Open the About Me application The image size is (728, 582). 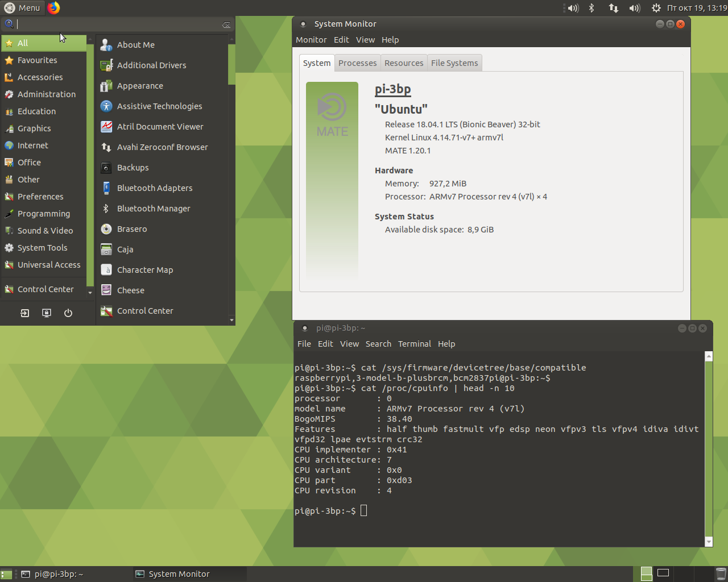(x=162, y=45)
